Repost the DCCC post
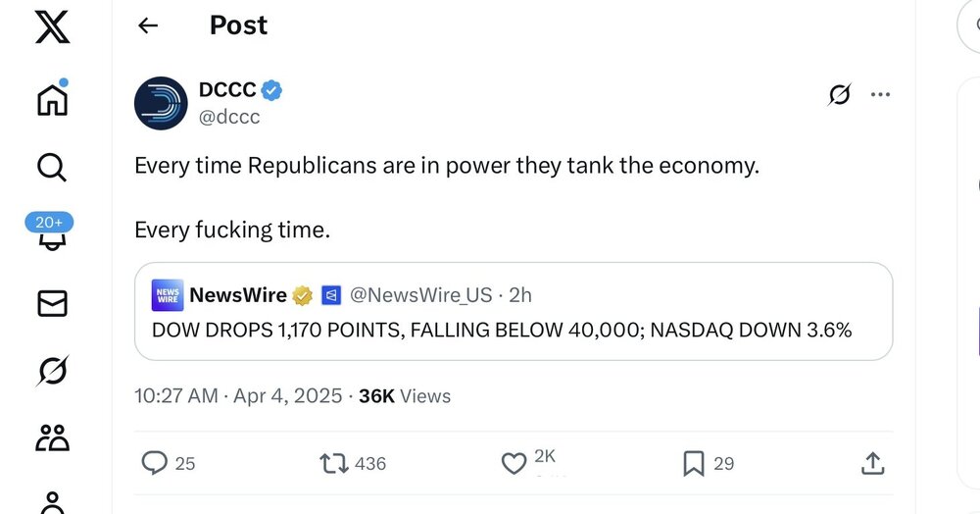980x514 pixels. [334, 463]
